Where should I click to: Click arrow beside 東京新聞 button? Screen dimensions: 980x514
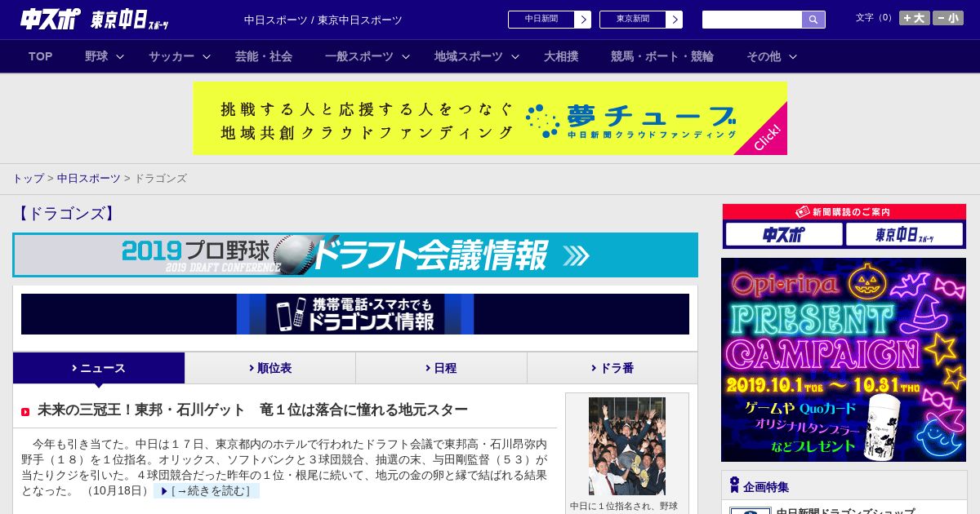click(x=675, y=20)
